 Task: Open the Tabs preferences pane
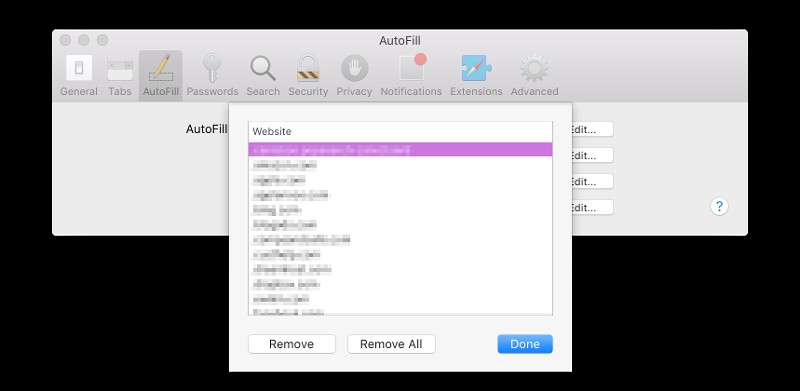(120, 76)
